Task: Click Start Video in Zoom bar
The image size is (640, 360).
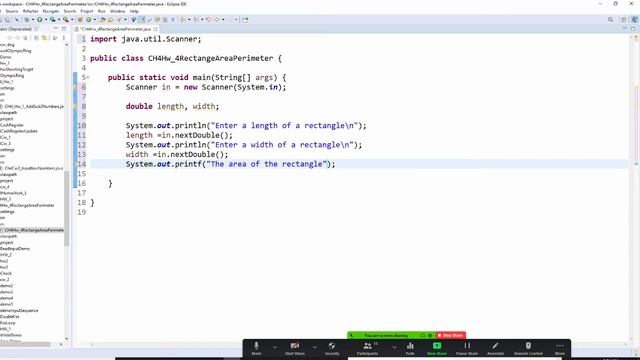Action: point(295,348)
